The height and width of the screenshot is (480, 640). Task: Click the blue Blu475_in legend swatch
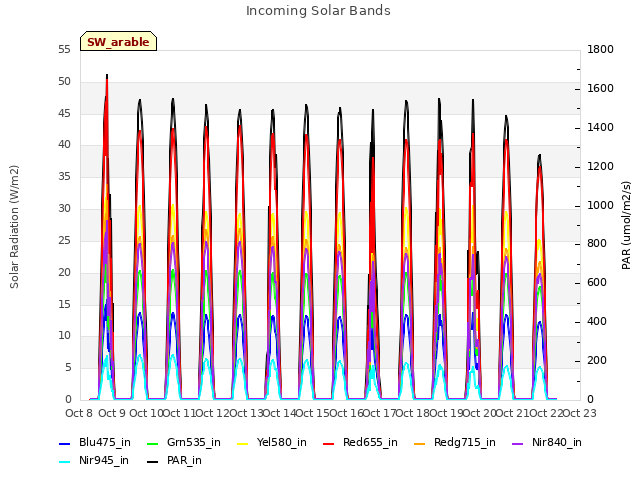click(65, 444)
